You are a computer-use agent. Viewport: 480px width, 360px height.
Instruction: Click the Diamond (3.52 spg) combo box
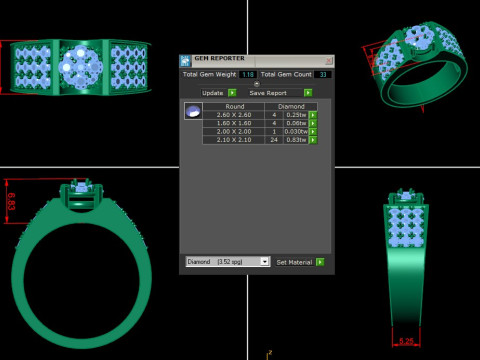click(227, 262)
